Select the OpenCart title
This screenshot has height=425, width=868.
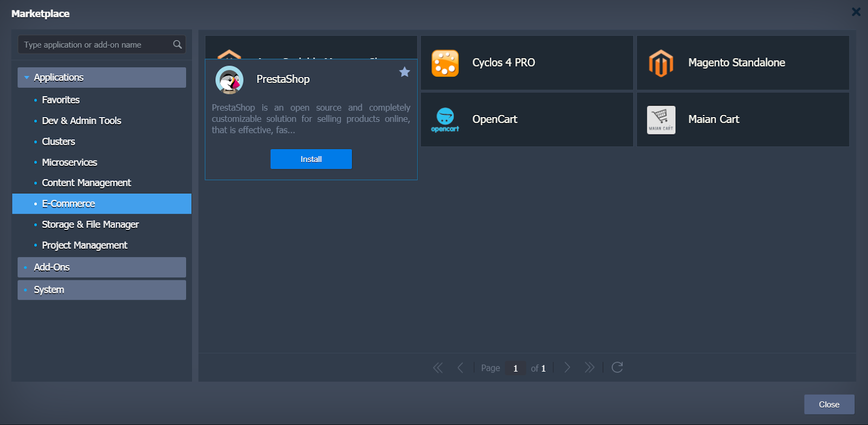point(495,119)
